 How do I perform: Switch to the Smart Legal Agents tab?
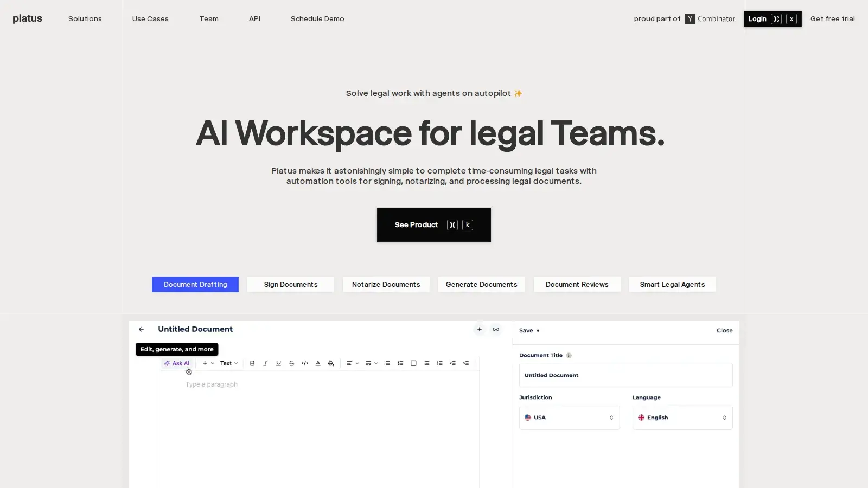672,284
